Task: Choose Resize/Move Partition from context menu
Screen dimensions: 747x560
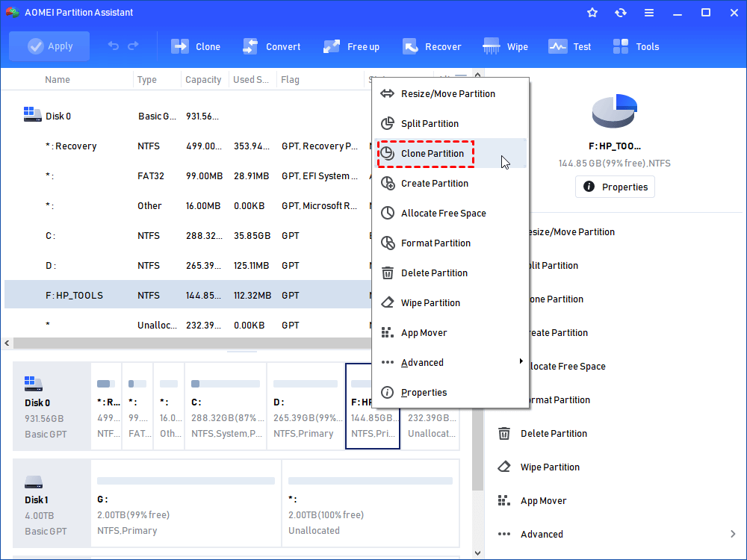Action: pos(450,94)
